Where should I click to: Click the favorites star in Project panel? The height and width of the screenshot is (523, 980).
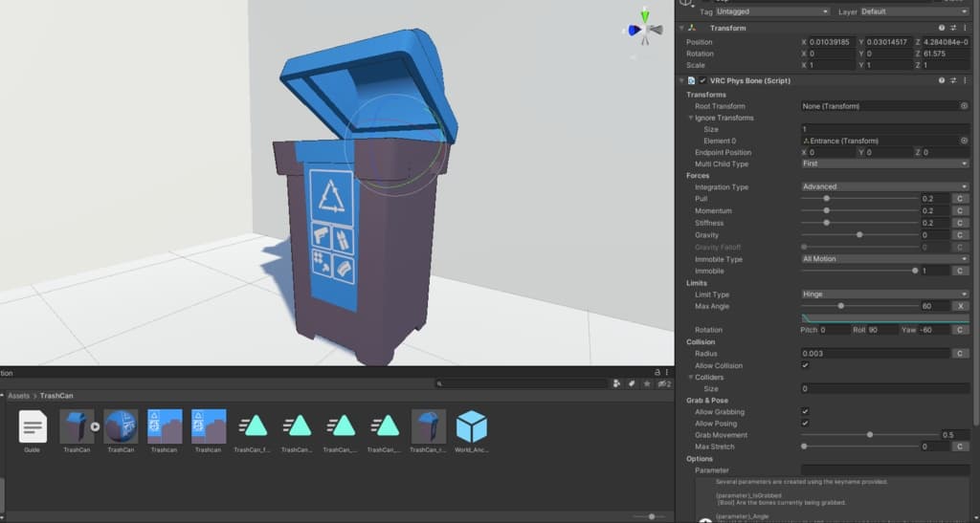[646, 383]
